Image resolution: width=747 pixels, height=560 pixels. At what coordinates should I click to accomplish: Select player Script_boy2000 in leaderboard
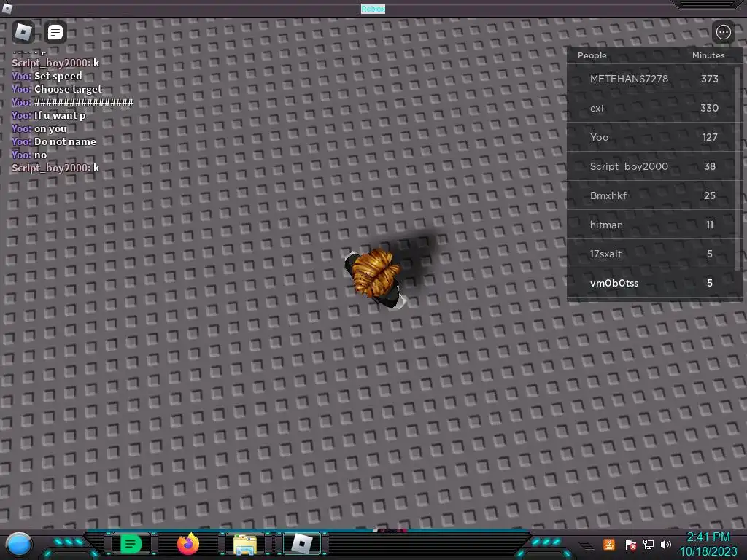coord(651,166)
